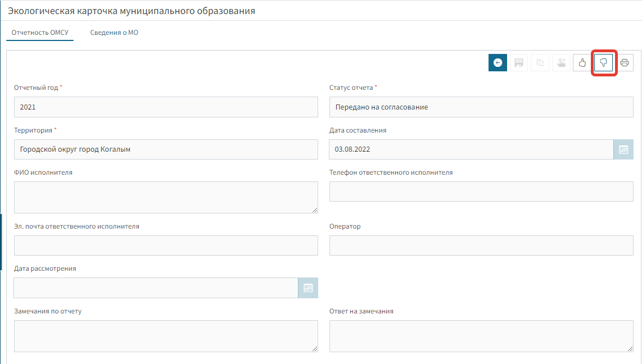The height and width of the screenshot is (364, 642).
Task: Click the copy report icon
Action: pyautogui.click(x=540, y=63)
